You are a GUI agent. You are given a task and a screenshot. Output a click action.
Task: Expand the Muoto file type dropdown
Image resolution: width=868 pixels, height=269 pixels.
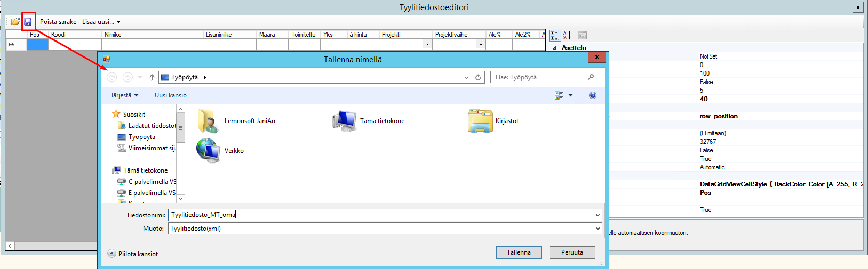[x=597, y=229]
